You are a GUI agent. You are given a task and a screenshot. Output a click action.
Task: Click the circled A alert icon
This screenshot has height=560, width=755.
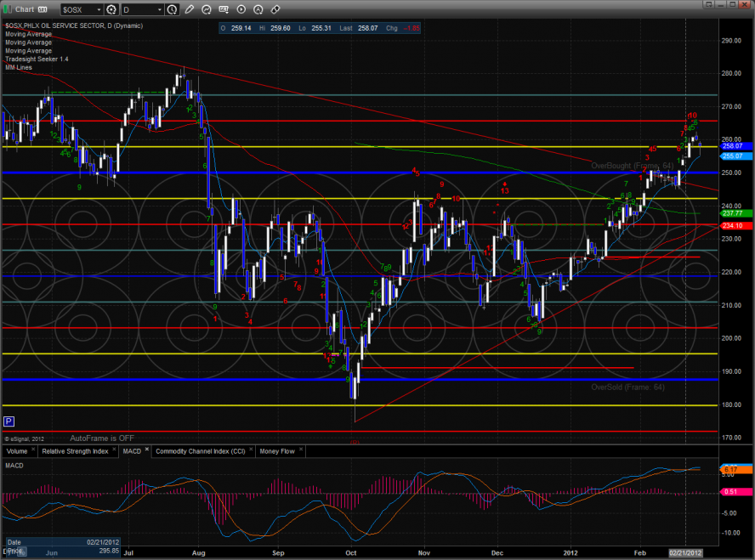click(x=258, y=9)
